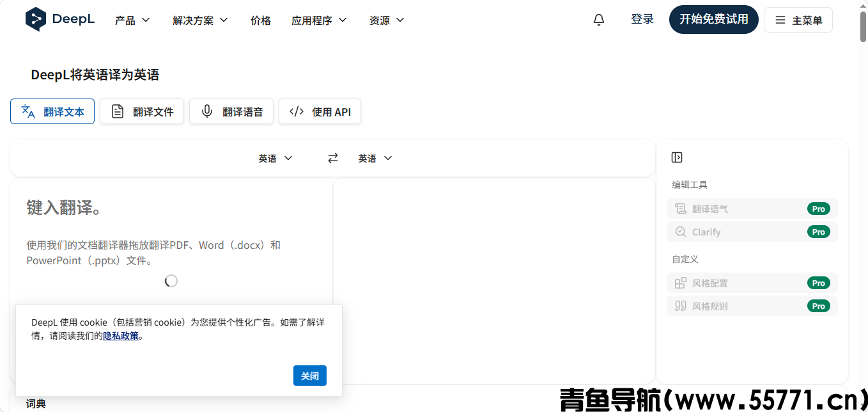Screen dimensions: 868x412
Task: Click the 编辑工具 heading
Action: click(690, 185)
